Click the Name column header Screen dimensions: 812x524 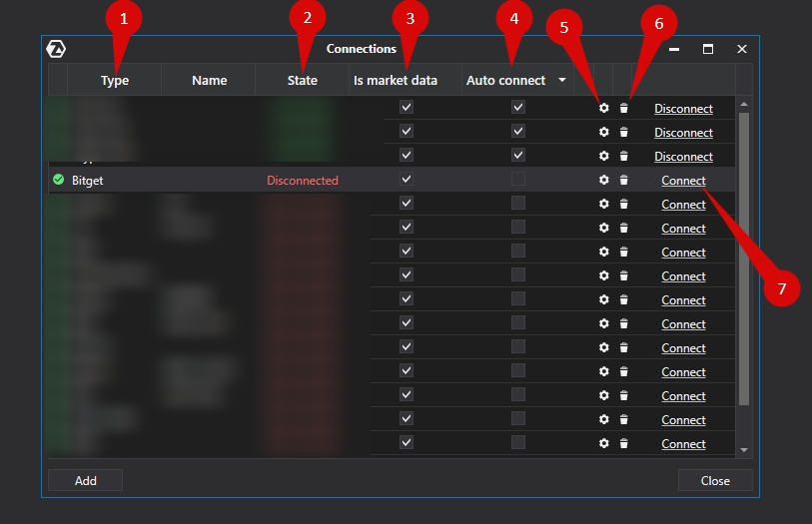tap(209, 81)
